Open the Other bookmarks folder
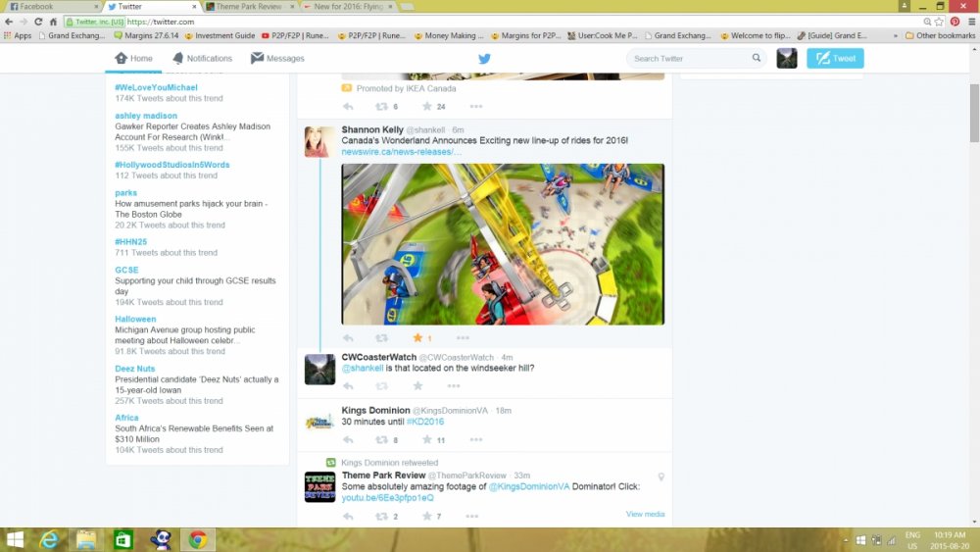 coord(940,35)
